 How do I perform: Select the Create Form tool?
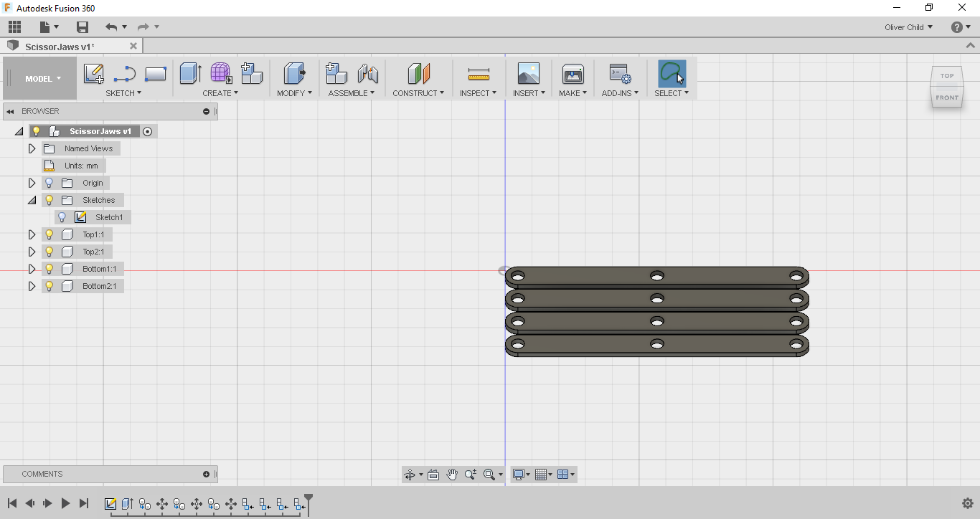(x=221, y=73)
